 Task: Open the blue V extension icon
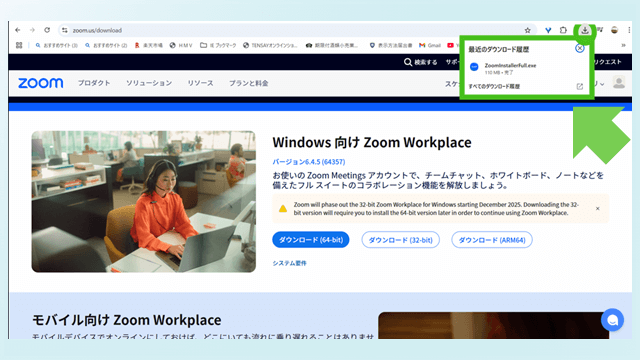548,30
